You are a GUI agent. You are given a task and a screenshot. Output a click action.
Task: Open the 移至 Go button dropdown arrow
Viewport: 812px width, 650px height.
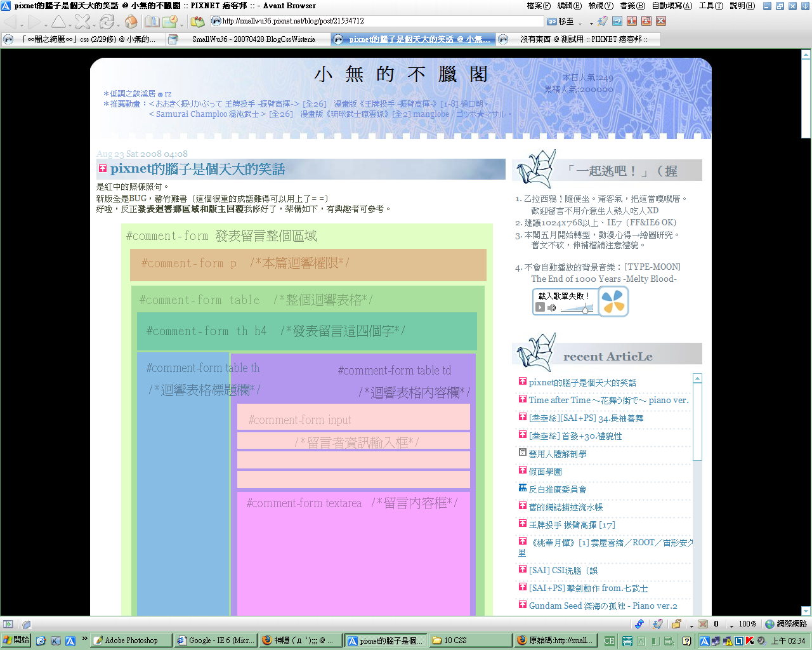[580, 23]
